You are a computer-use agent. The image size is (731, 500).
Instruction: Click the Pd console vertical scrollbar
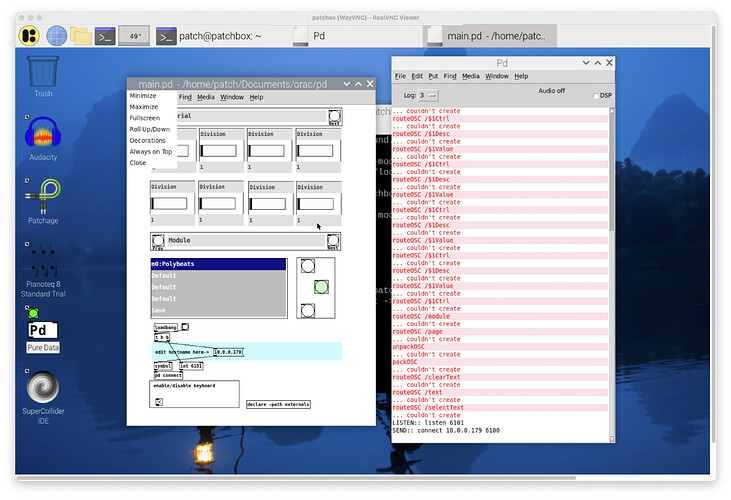pyautogui.click(x=610, y=270)
